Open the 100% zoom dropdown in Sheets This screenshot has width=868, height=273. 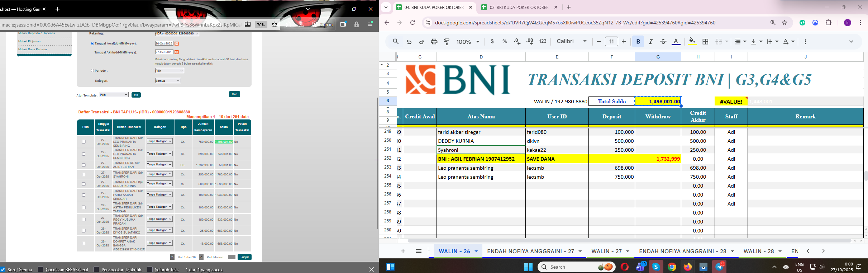(468, 42)
